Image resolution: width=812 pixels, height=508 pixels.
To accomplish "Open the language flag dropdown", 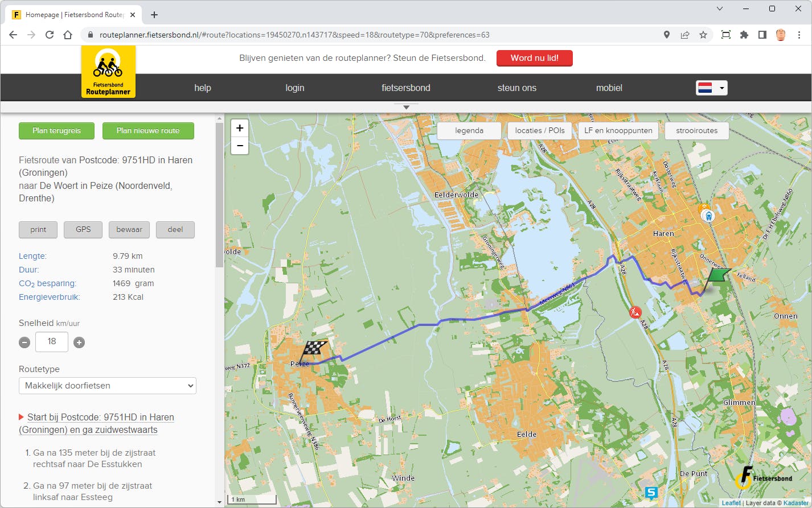I will pyautogui.click(x=711, y=88).
